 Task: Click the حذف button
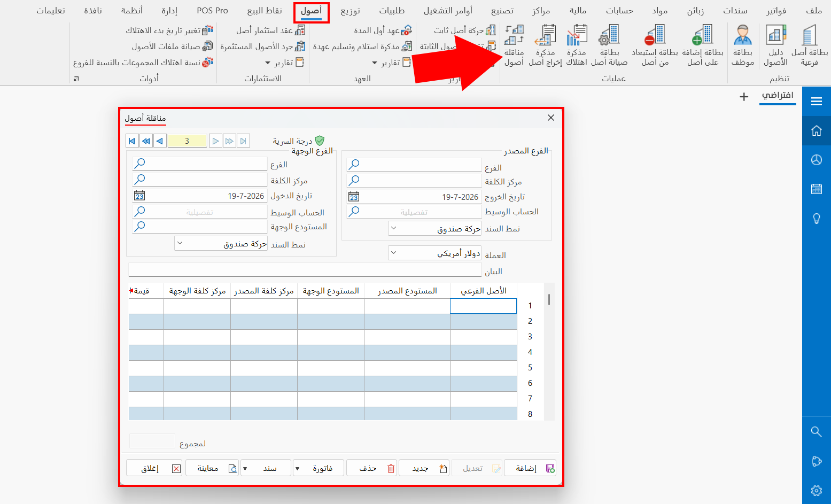point(372,468)
